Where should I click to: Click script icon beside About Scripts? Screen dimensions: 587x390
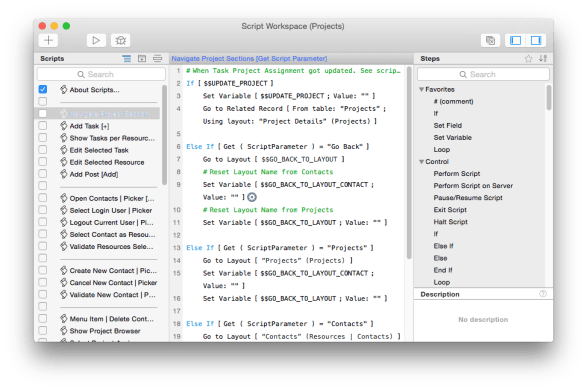[64, 89]
